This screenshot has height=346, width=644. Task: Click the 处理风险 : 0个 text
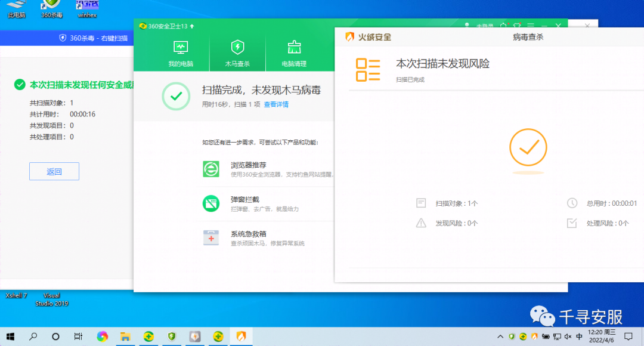point(608,223)
